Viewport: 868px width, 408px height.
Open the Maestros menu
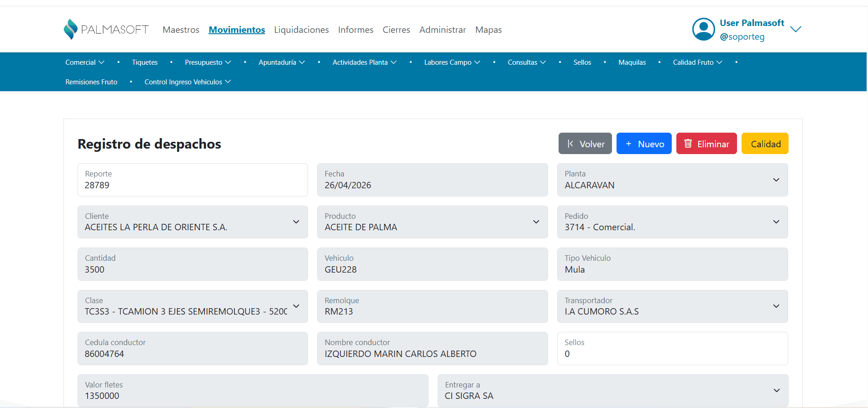(181, 30)
